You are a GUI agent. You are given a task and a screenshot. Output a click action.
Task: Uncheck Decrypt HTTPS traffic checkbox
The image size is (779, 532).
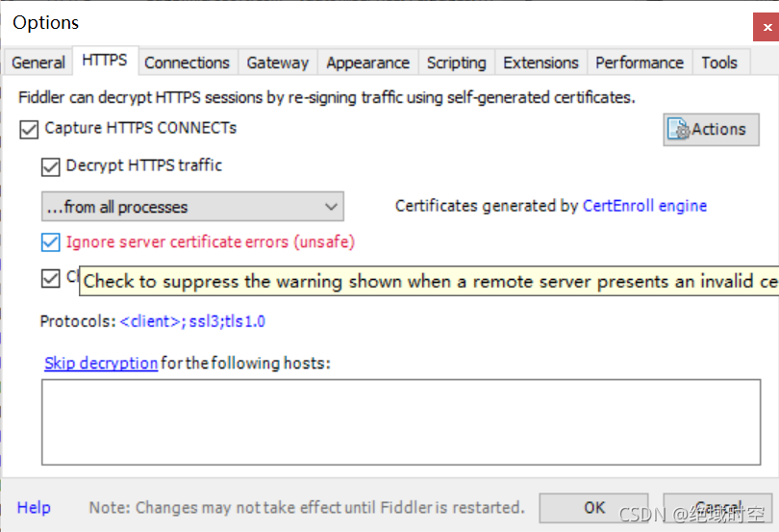click(x=50, y=166)
